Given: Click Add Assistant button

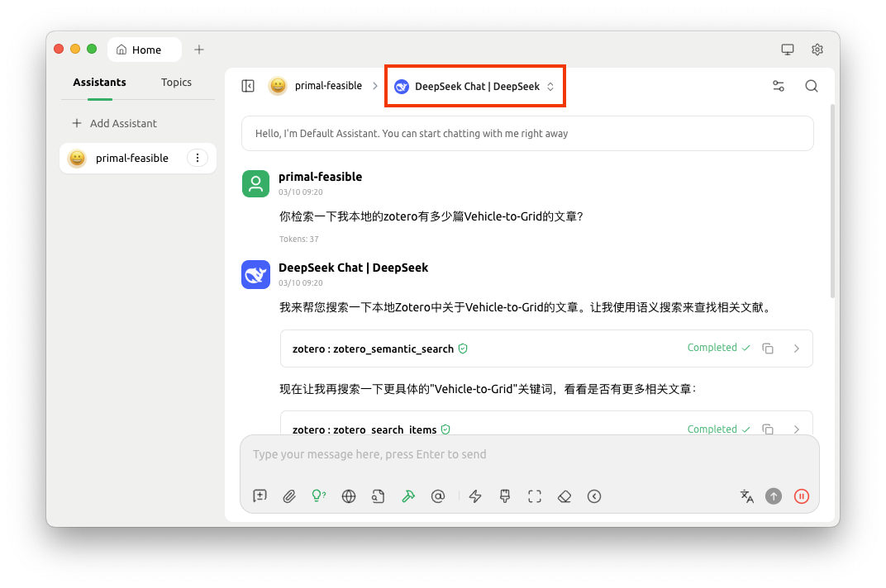Looking at the screenshot, I should (x=115, y=123).
